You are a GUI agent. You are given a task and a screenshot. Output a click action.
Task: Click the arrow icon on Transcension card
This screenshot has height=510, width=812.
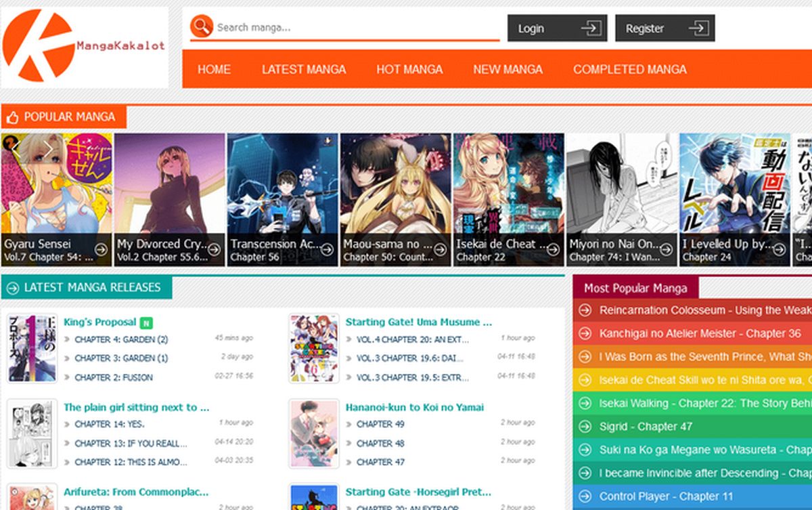coord(328,250)
